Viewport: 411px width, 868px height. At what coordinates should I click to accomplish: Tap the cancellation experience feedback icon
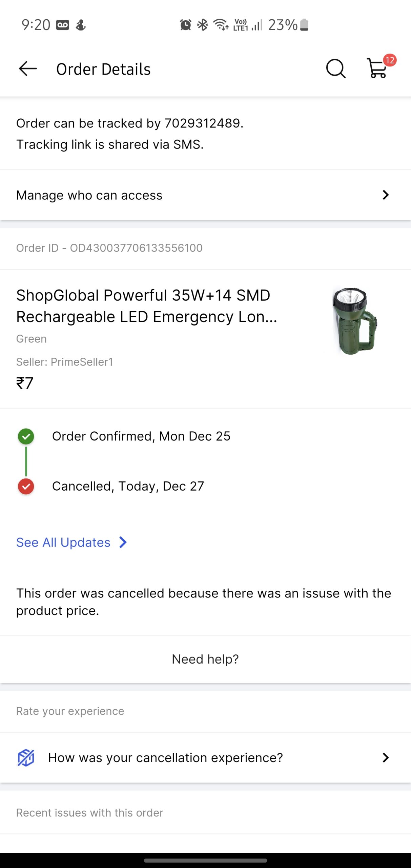tap(26, 757)
